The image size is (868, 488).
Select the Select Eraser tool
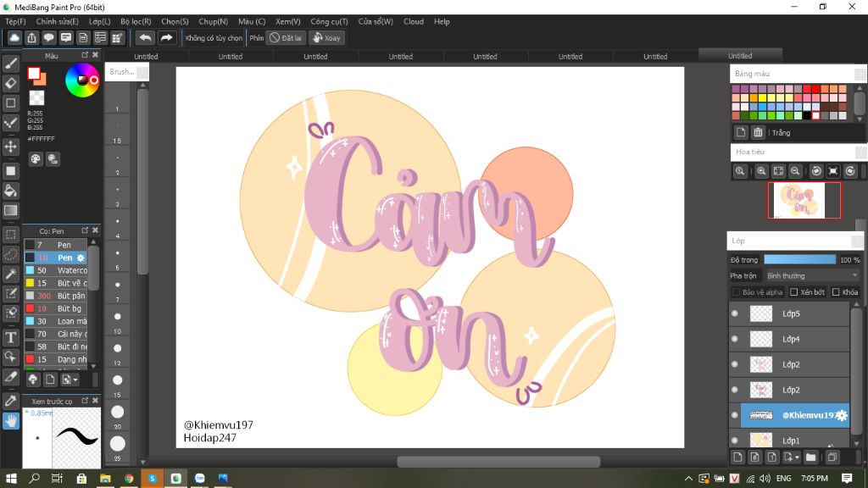point(10,313)
